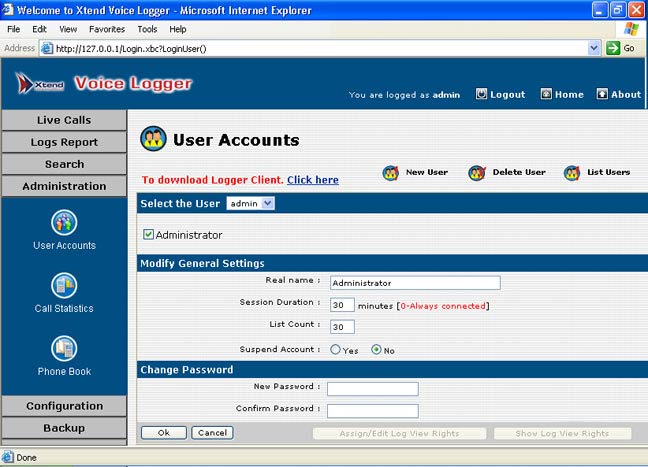This screenshot has width=648, height=467.
Task: Open the Configuration section
Action: (64, 406)
